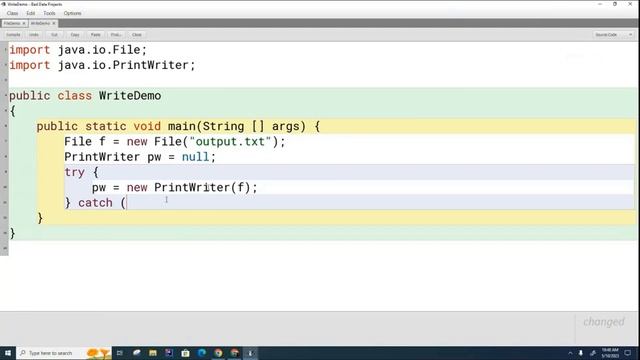The image size is (640, 360).
Task: Close the FileDemo tab
Action: (24, 23)
